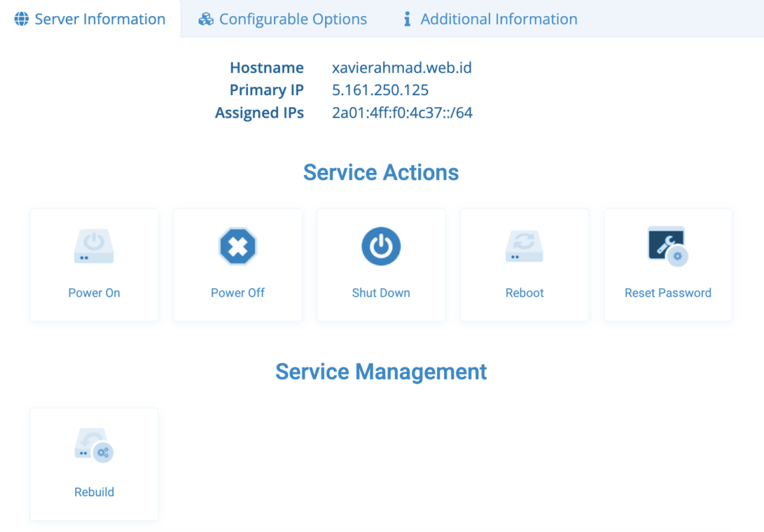Screen dimensions: 764x532
Task: Select the Reset Password text label
Action: pos(668,293)
